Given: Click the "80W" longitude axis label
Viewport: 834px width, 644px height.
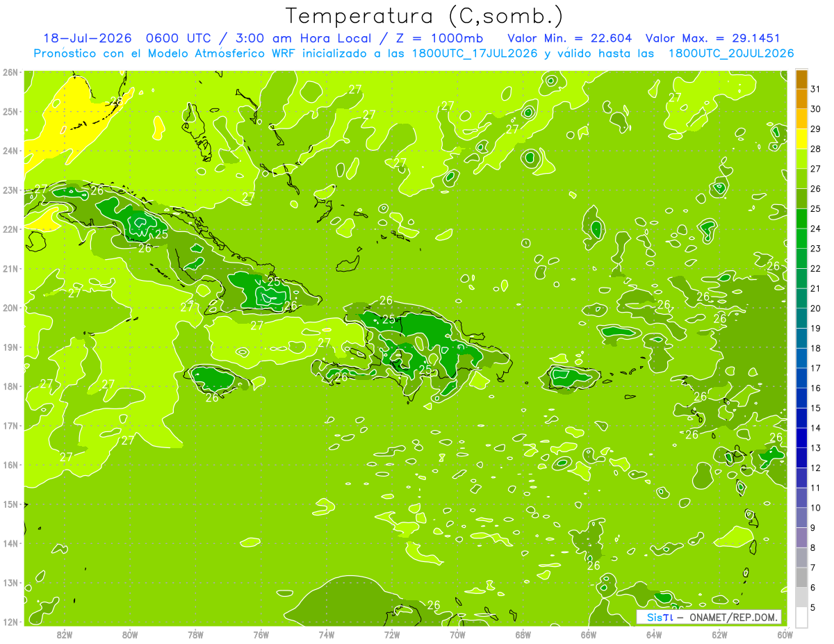Looking at the screenshot, I should 130,634.
